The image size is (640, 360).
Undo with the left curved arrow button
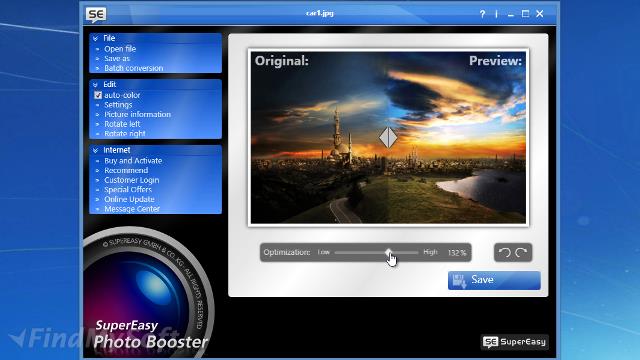pos(505,253)
